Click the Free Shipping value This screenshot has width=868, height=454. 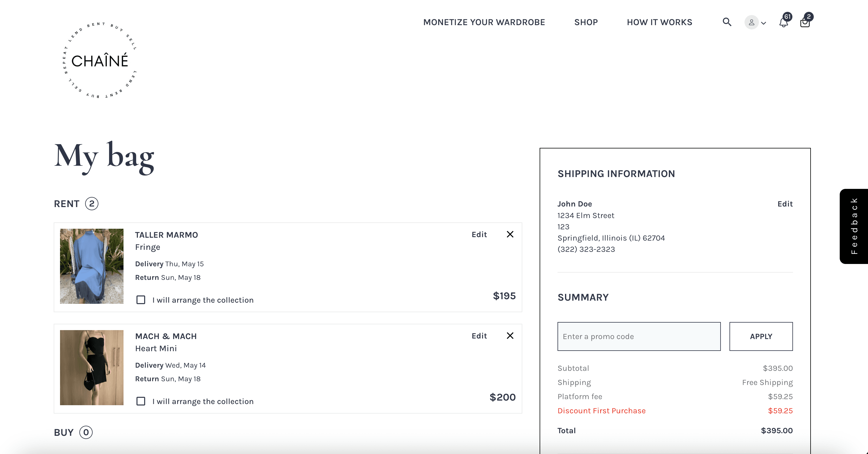[x=767, y=382]
